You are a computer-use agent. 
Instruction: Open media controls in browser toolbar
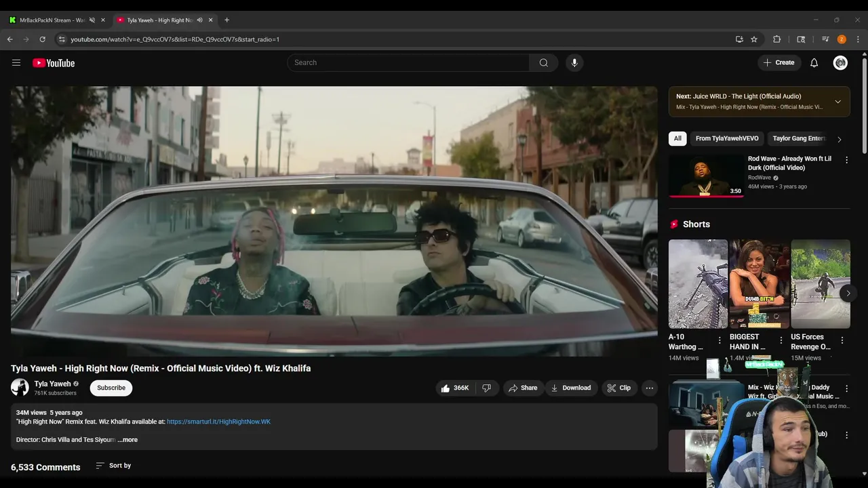click(x=825, y=39)
